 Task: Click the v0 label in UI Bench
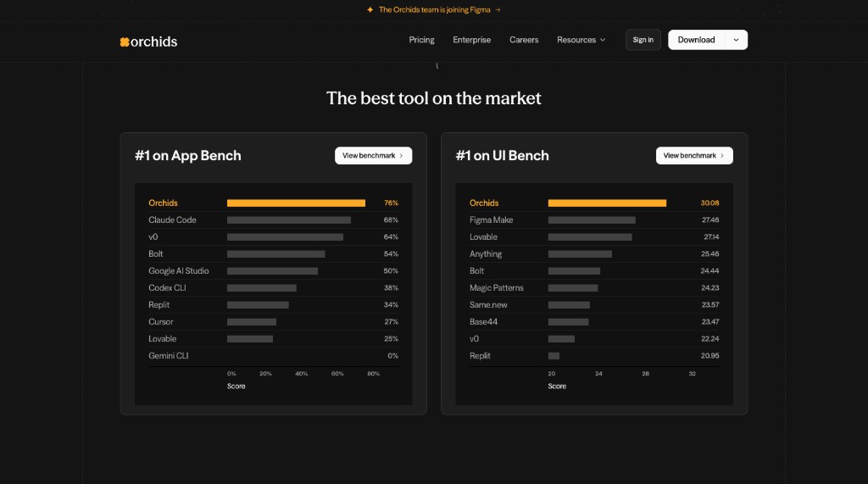[x=475, y=339]
